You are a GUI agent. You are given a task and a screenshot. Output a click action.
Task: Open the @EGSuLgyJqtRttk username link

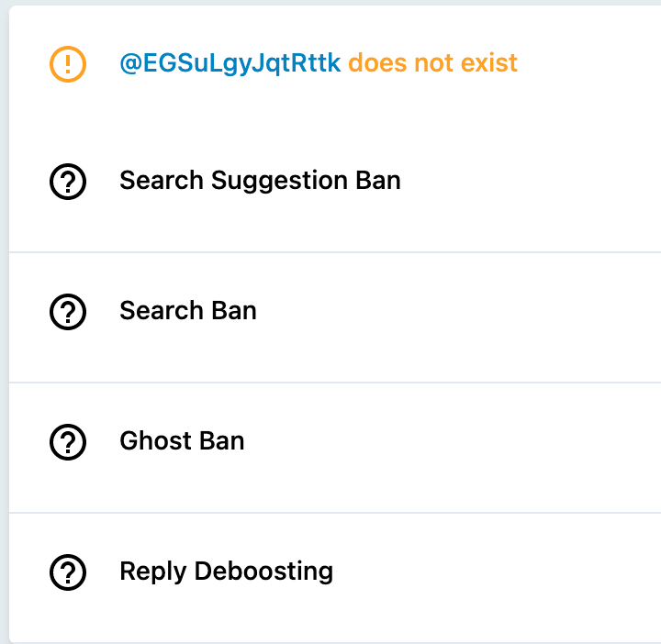click(230, 63)
